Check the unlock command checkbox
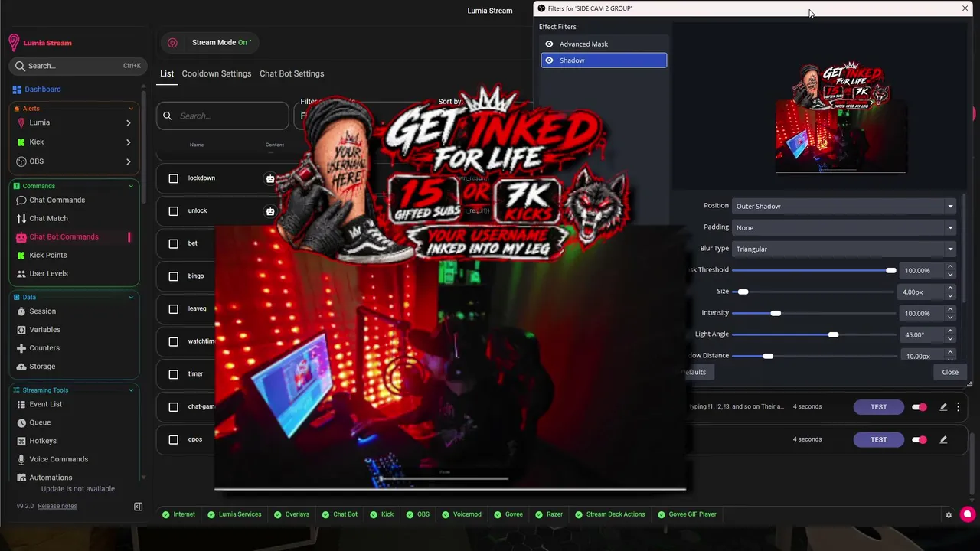The height and width of the screenshot is (551, 980). tap(173, 211)
